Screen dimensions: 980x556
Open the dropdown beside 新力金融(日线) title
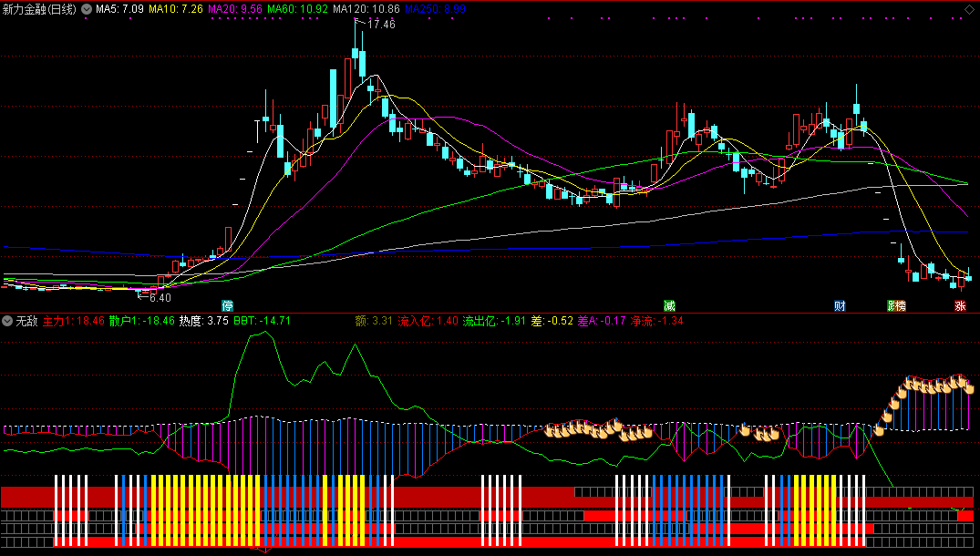87,9
